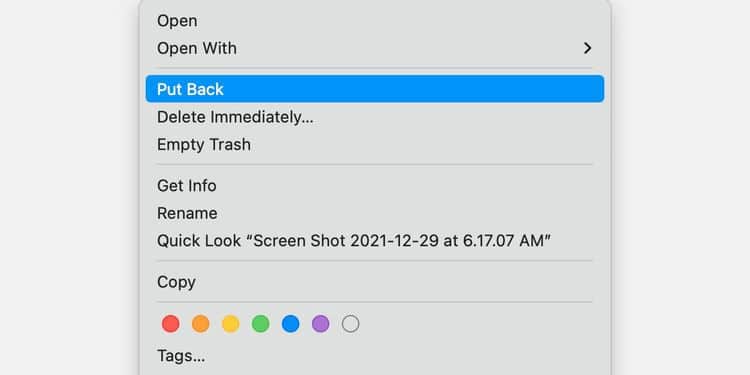Apply the purple tag color

[320, 324]
